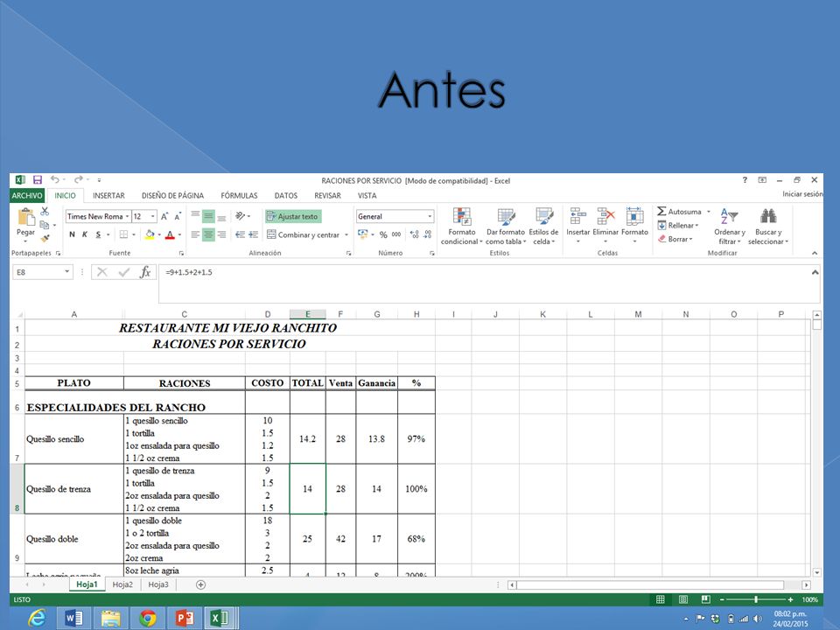This screenshot has width=840, height=630.
Task: Click in the formula bar input
Action: tap(485, 283)
